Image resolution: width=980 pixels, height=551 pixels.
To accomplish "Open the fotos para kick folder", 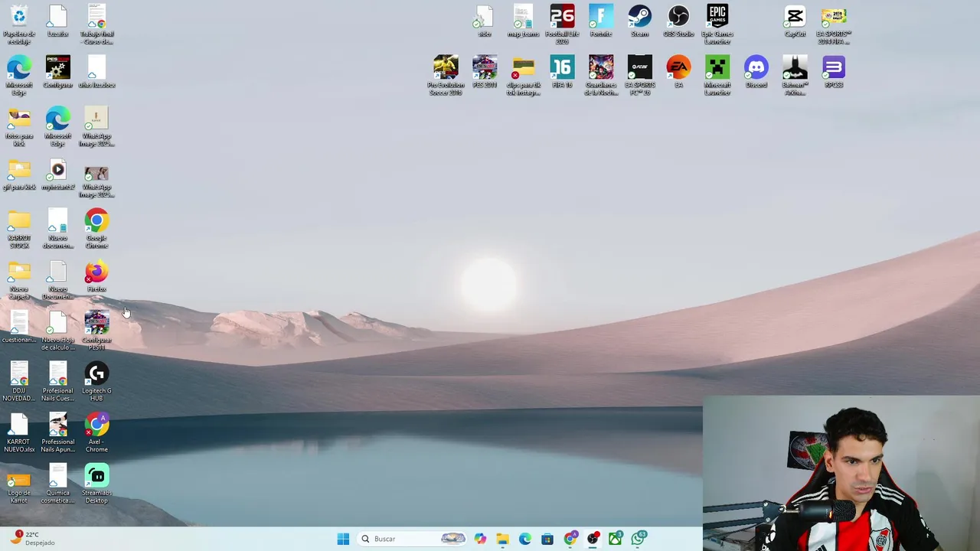I will (19, 126).
